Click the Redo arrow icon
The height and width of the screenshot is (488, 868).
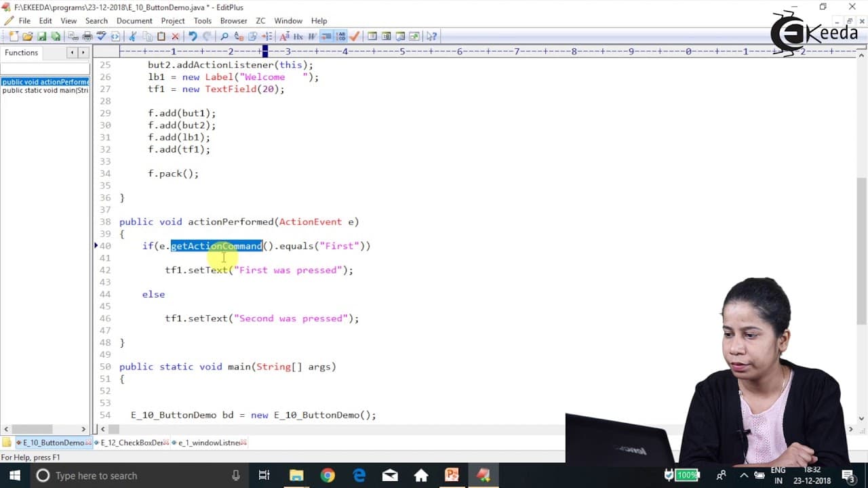coord(208,36)
